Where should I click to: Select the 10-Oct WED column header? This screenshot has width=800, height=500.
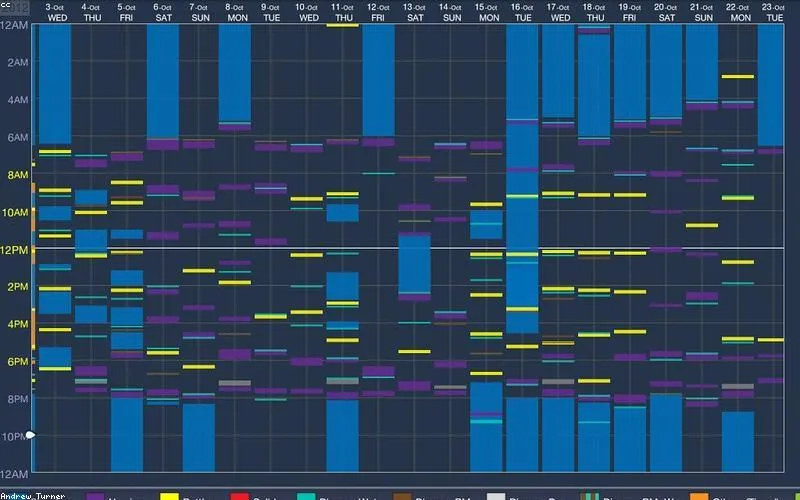coord(307,12)
